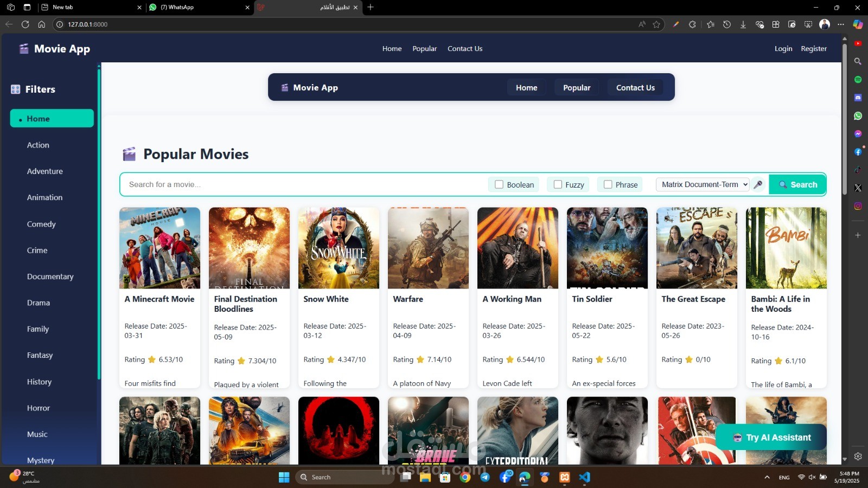Open the Warfare movie title
Viewport: 868px width, 488px height.
tap(408, 299)
